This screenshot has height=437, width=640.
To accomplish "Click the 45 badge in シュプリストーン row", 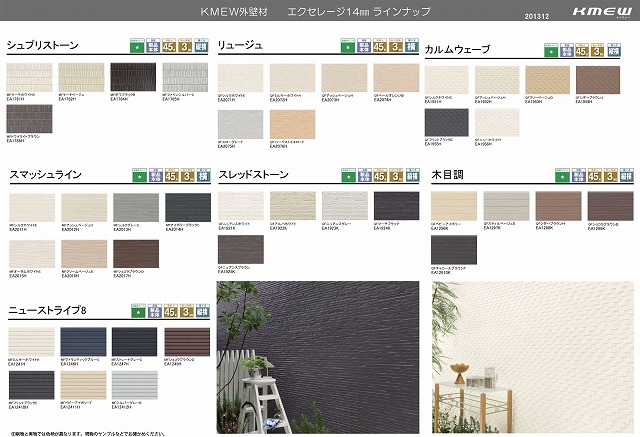I will coord(169,46).
